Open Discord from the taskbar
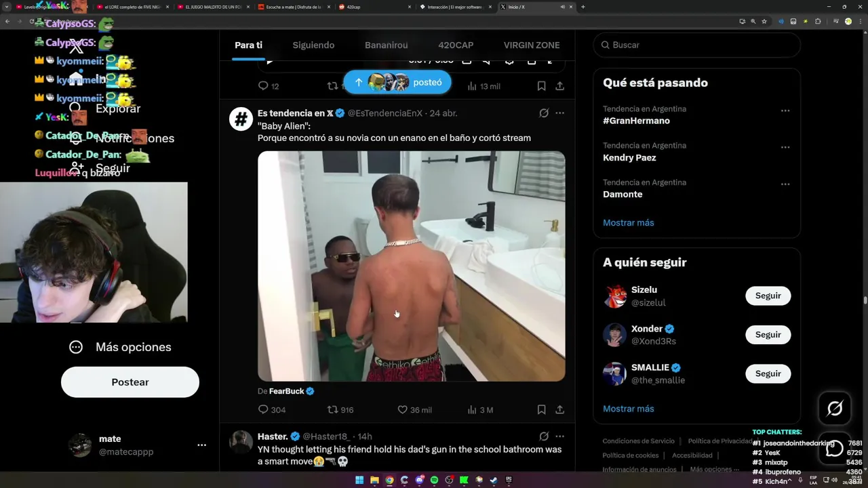The image size is (868, 488). [420, 481]
